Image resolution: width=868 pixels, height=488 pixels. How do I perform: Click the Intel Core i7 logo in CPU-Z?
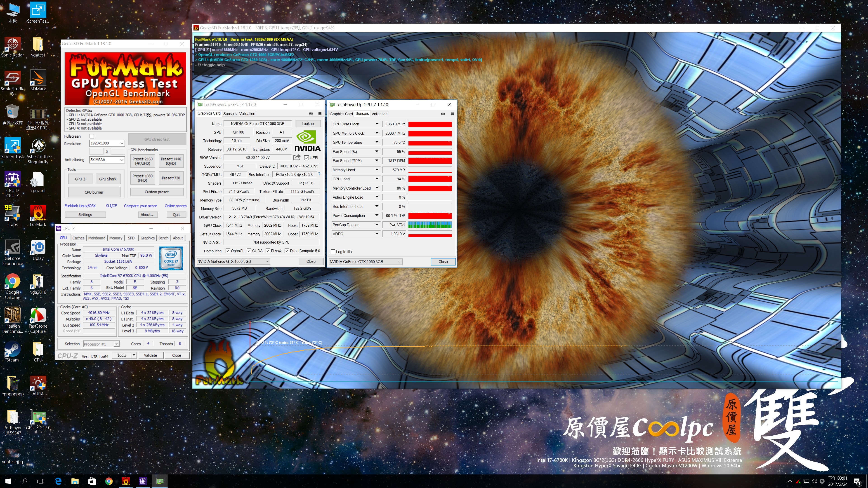pyautogui.click(x=171, y=258)
